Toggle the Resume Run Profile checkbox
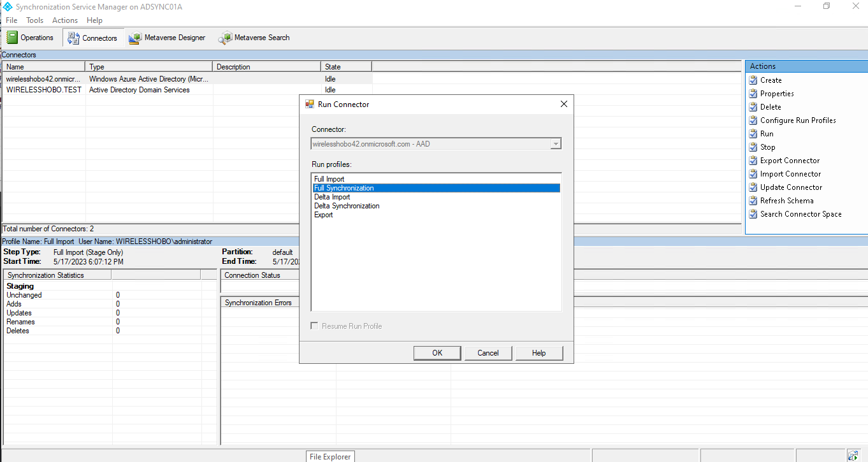 pyautogui.click(x=314, y=326)
